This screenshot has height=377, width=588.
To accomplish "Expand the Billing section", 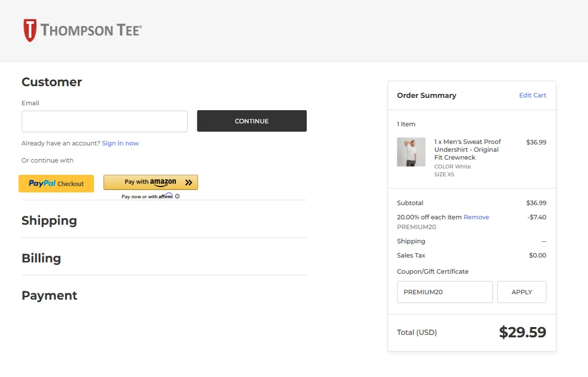I will pyautogui.click(x=41, y=259).
